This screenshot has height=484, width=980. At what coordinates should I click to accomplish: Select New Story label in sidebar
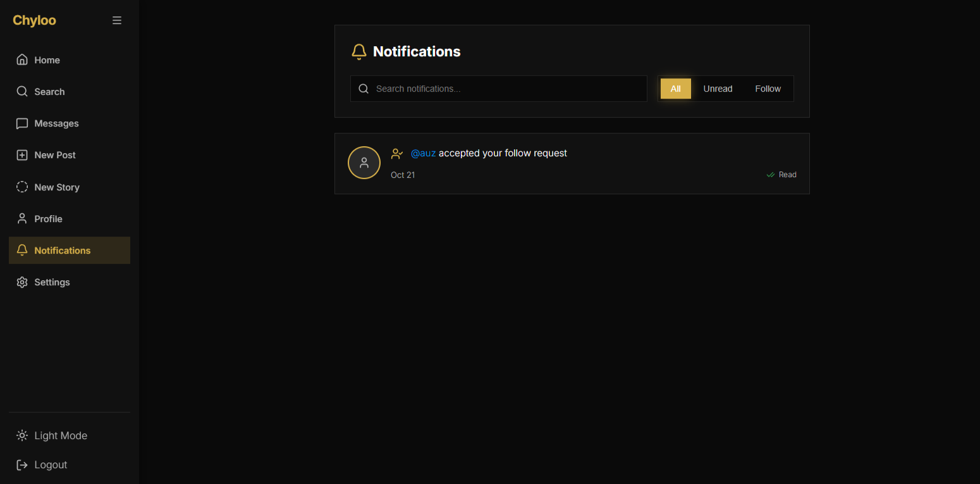57,187
